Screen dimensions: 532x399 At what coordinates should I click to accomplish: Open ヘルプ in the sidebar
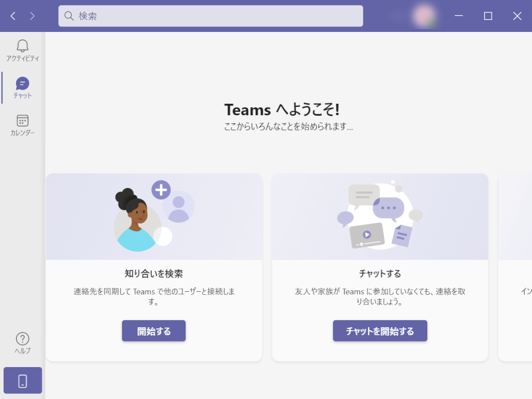[23, 343]
